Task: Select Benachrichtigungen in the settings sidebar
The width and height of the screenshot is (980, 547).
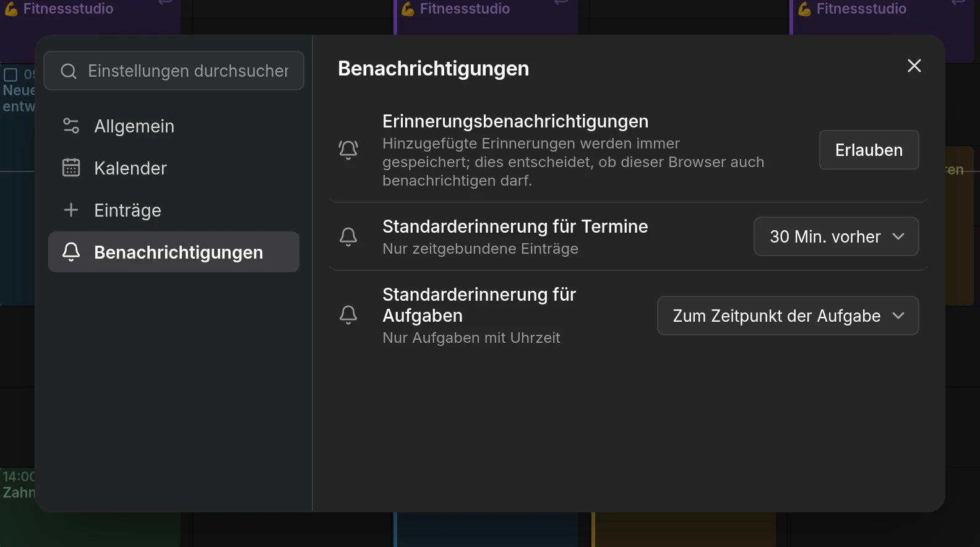Action: click(x=174, y=252)
